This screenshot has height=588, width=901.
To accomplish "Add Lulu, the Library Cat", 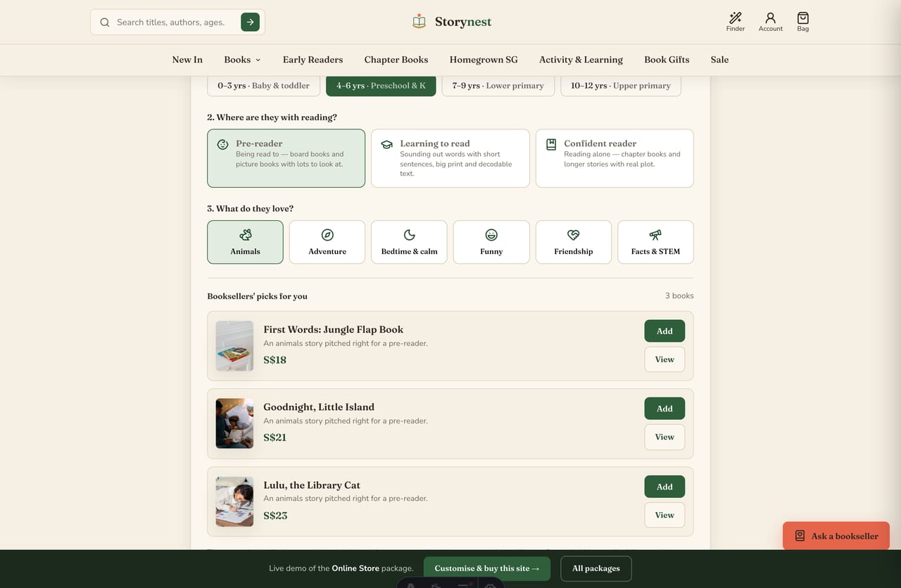I will click(664, 487).
